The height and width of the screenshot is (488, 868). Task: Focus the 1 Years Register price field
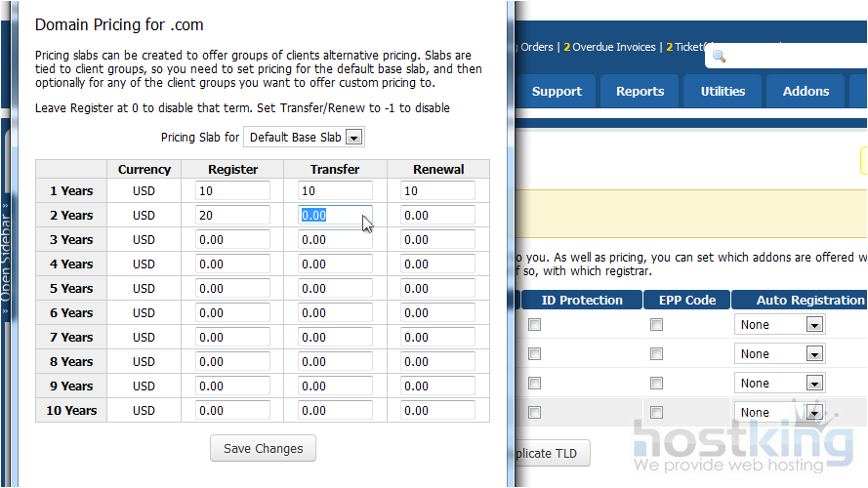click(232, 191)
